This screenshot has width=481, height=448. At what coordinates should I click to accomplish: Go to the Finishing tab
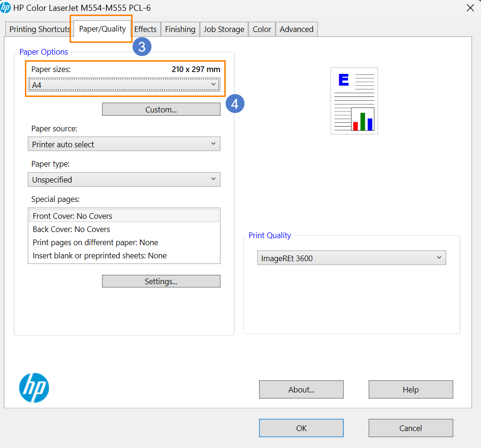tap(180, 29)
